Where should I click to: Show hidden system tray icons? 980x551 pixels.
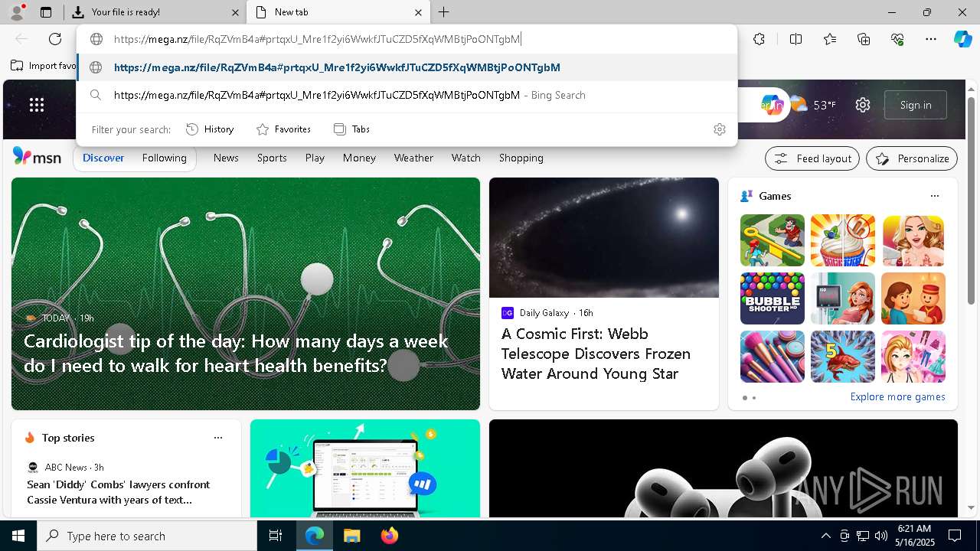coord(825,536)
